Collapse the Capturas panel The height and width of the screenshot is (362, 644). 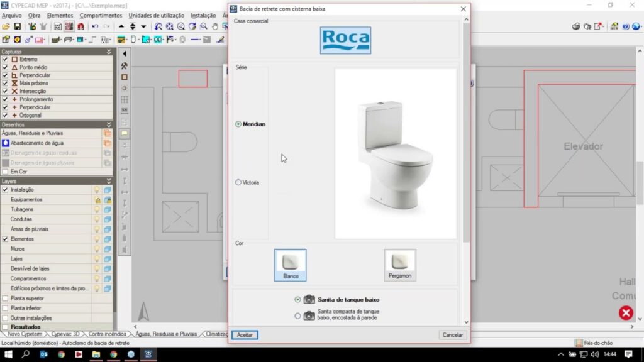pyautogui.click(x=109, y=52)
